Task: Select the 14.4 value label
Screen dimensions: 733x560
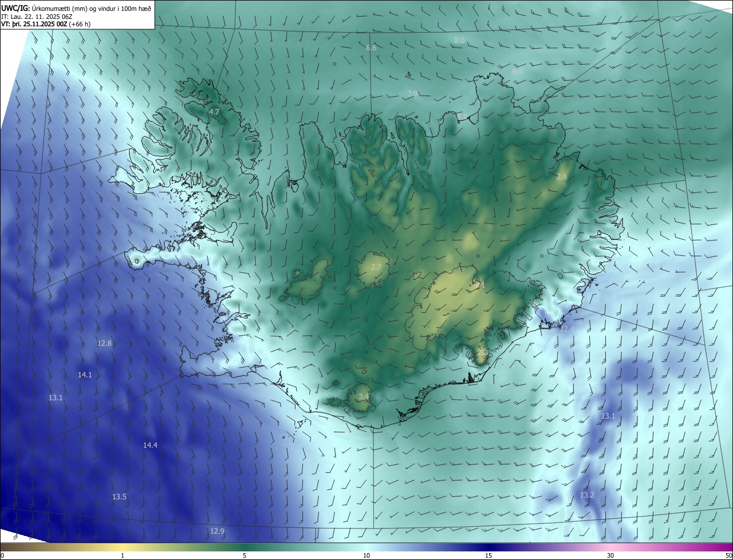Action: (x=150, y=445)
